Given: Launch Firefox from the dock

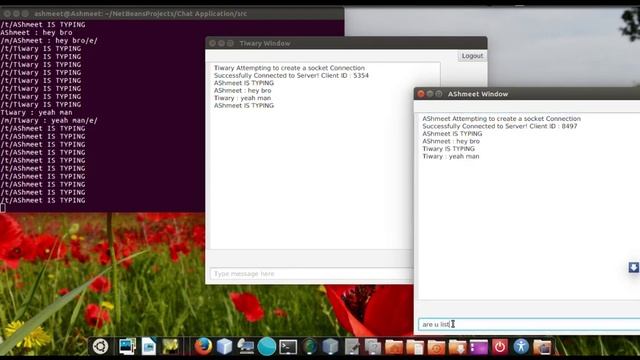Looking at the screenshot, I should tap(203, 347).
